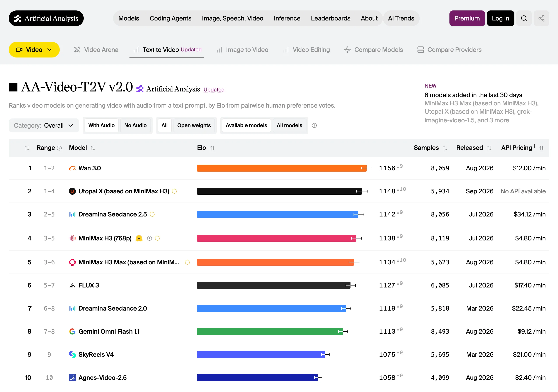The height and width of the screenshot is (392, 558).
Task: Open the Compare Models tab
Action: (373, 50)
